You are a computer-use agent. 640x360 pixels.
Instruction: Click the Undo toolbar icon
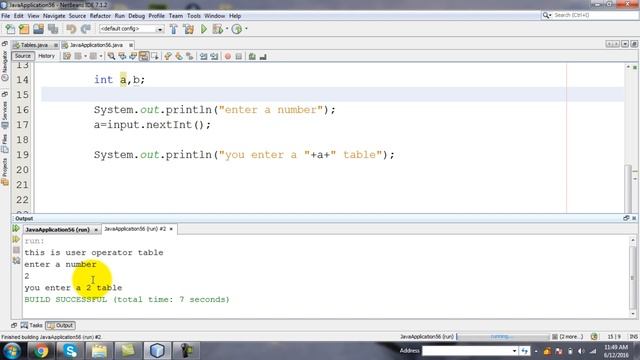[x=71, y=29]
